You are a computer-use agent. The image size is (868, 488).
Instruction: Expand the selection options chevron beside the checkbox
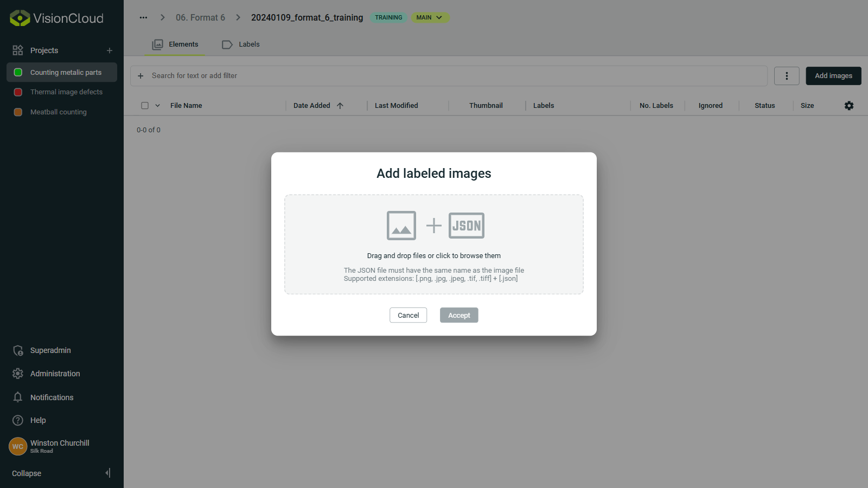pyautogui.click(x=158, y=105)
